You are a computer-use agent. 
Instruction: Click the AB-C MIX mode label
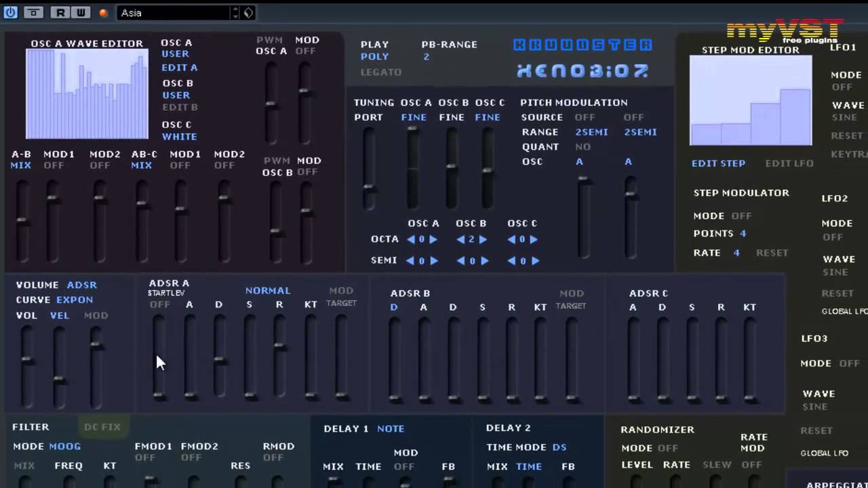pyautogui.click(x=142, y=165)
